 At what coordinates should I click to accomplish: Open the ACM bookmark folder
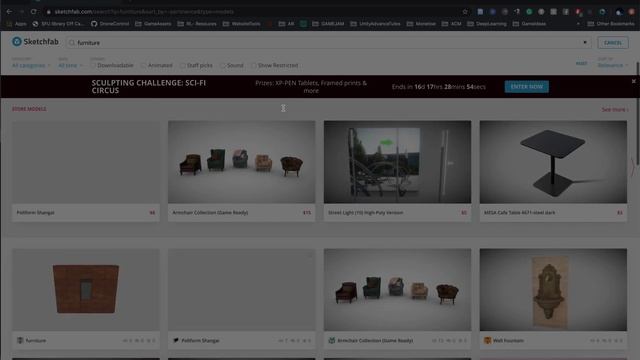pos(451,24)
